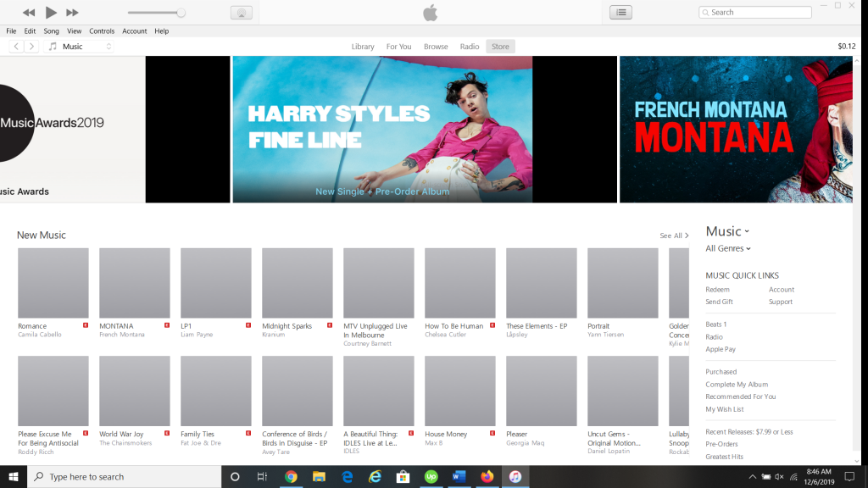Open the Song menu
The height and width of the screenshot is (488, 868).
(x=51, y=31)
